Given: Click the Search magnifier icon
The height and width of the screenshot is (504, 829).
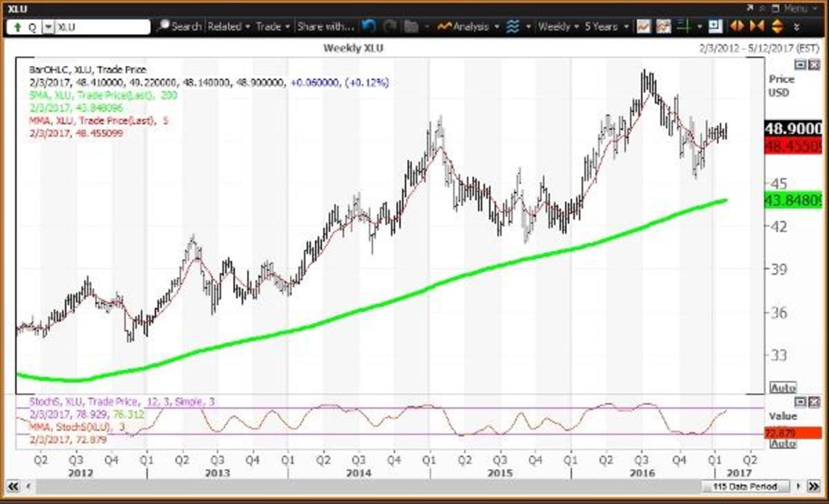Looking at the screenshot, I should click(163, 27).
